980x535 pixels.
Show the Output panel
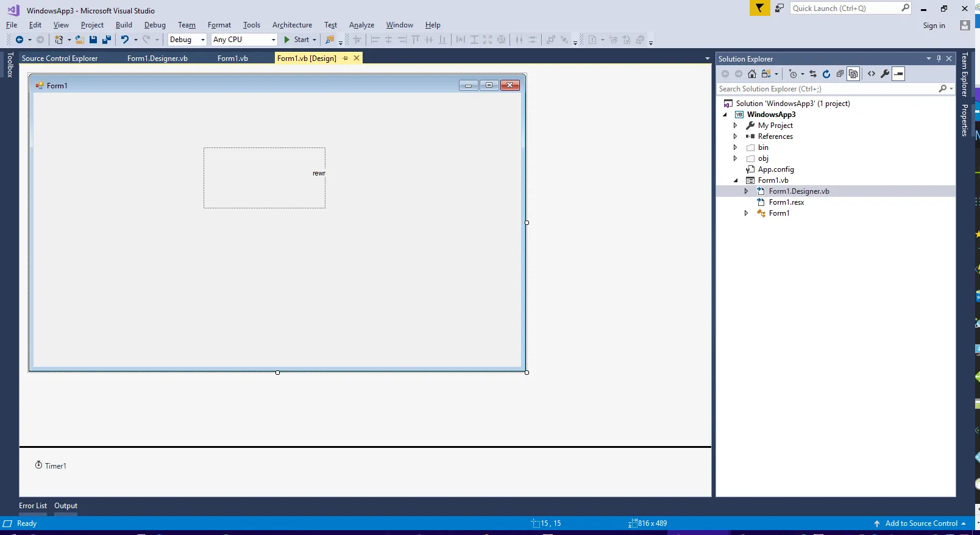click(x=66, y=506)
